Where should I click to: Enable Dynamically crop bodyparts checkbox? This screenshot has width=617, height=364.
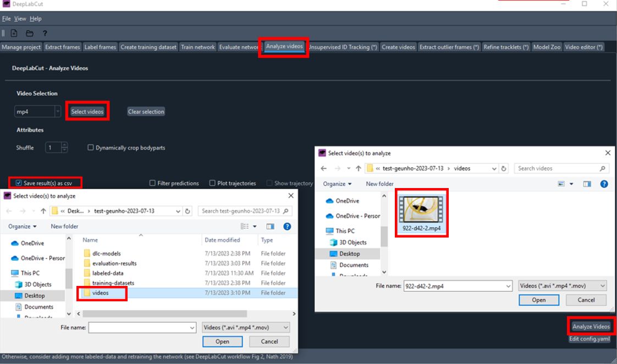(91, 147)
